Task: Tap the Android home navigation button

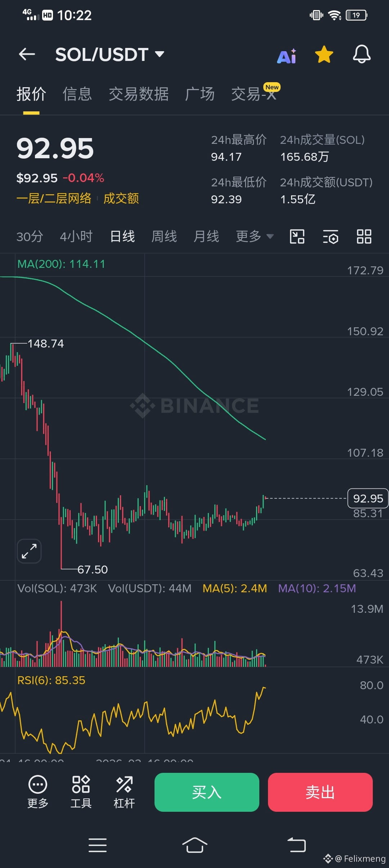Action: [194, 845]
